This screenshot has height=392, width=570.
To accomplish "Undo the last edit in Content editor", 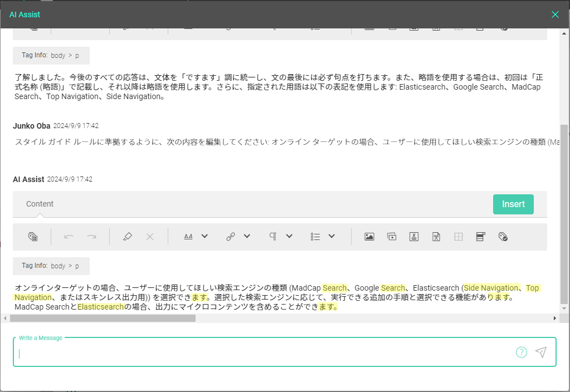I will click(x=69, y=237).
